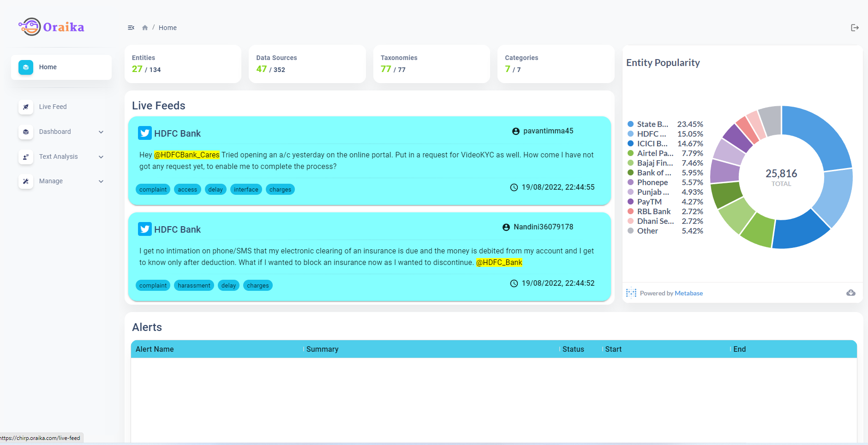Toggle RBL Bank legend color dot
Screen dimensions: 868x445
pos(630,211)
